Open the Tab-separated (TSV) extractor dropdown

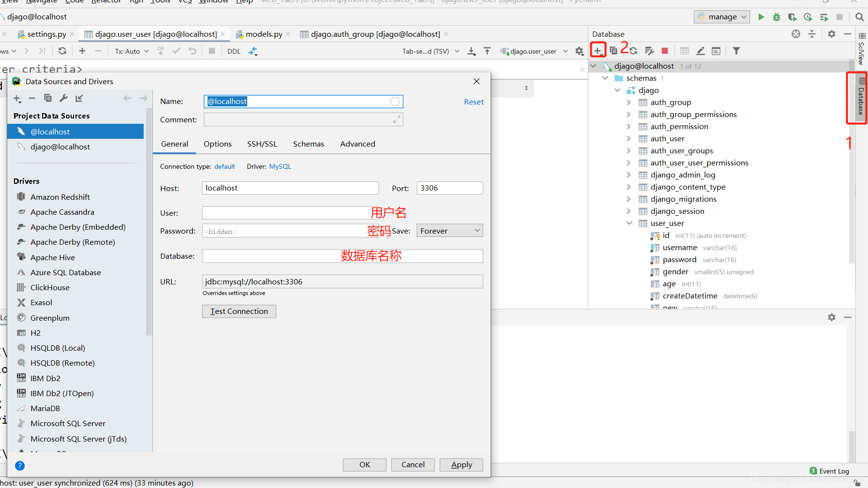[431, 51]
